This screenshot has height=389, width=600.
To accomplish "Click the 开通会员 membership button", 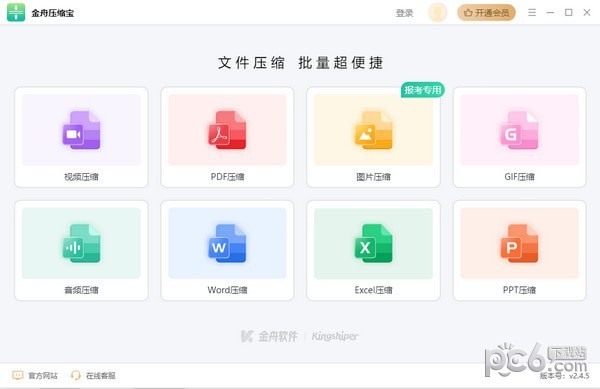I will pos(486,13).
